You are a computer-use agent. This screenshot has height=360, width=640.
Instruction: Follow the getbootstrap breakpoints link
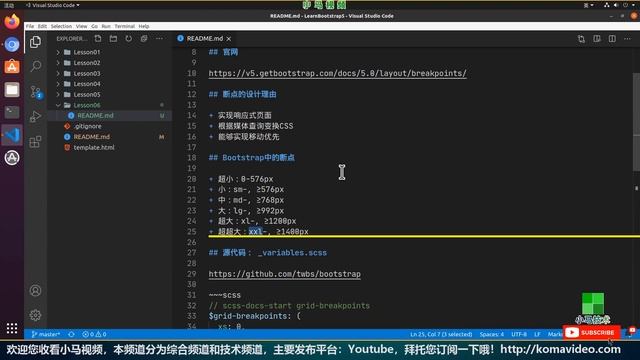pos(337,73)
